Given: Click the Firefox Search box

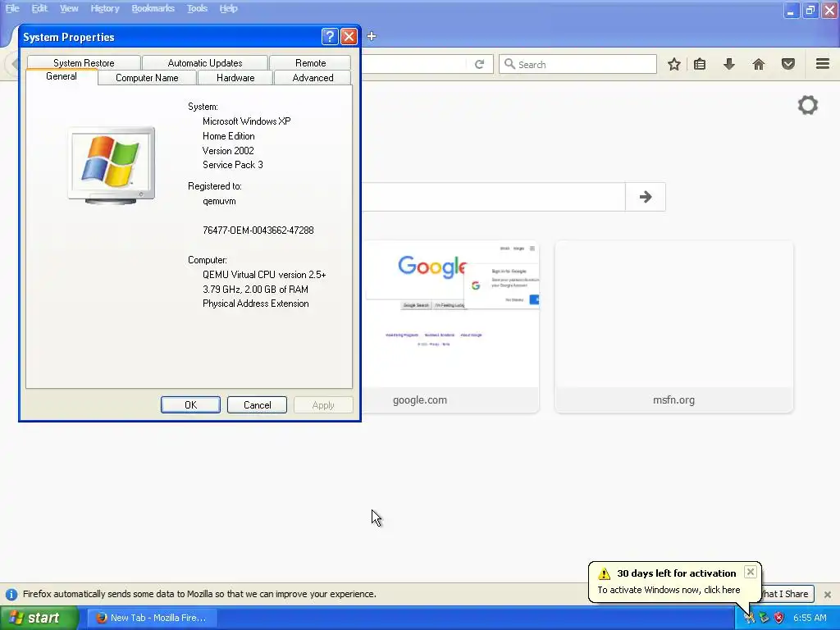Looking at the screenshot, I should [578, 64].
